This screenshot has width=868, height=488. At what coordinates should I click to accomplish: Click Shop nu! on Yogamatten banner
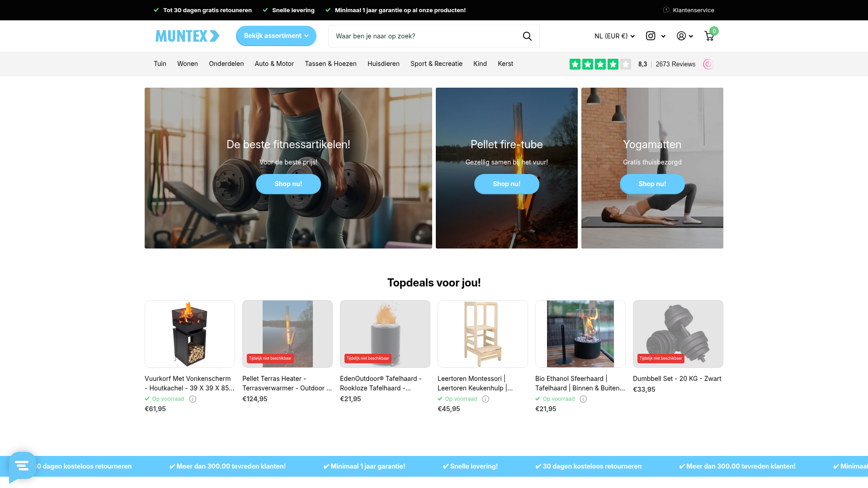(x=652, y=184)
